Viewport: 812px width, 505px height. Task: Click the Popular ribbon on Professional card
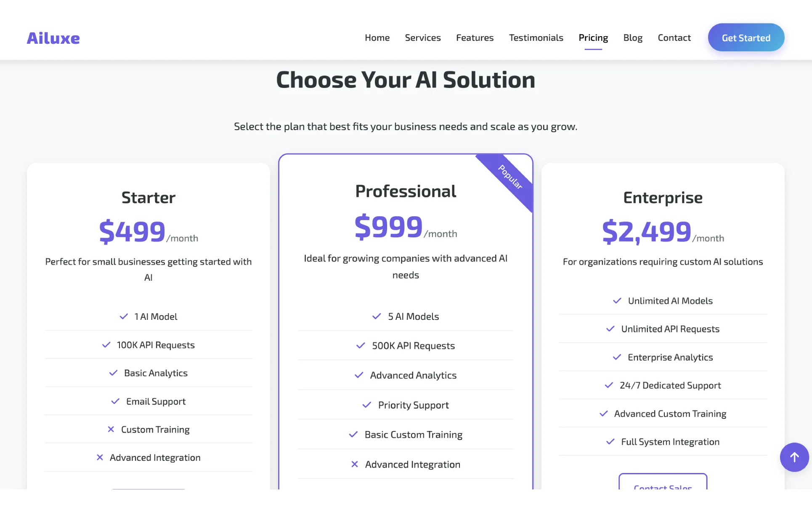pos(510,177)
